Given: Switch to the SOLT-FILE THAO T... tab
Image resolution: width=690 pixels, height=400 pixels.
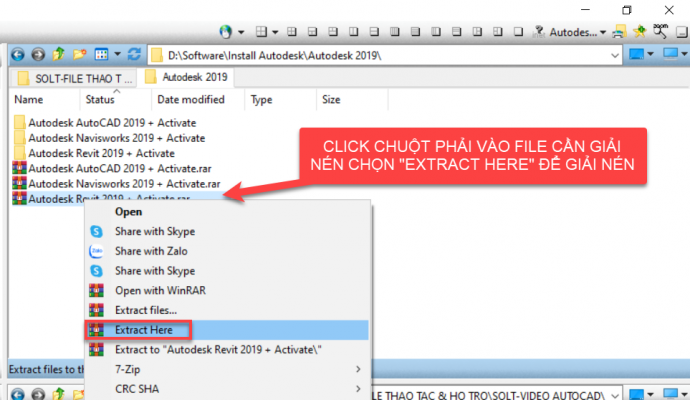Looking at the screenshot, I should pos(74,78).
